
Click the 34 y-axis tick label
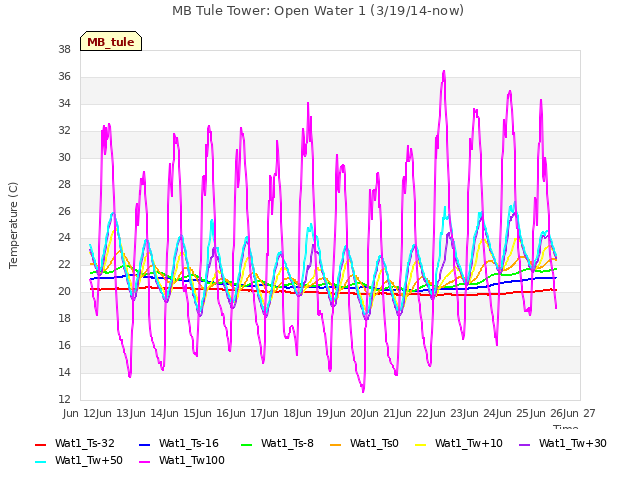(64, 103)
